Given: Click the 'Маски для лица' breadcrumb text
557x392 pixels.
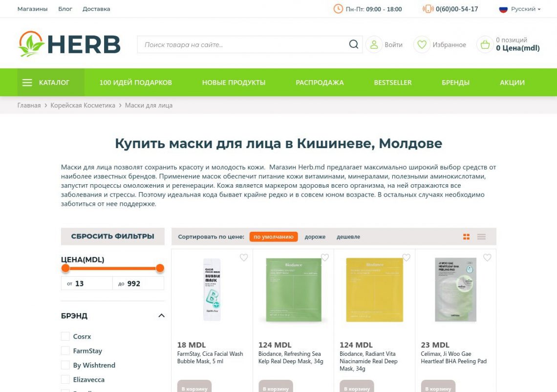Looking at the screenshot, I should click(149, 105).
